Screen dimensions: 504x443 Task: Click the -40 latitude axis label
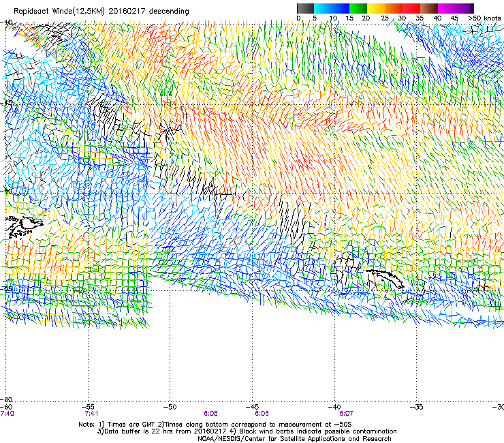tap(5, 22)
